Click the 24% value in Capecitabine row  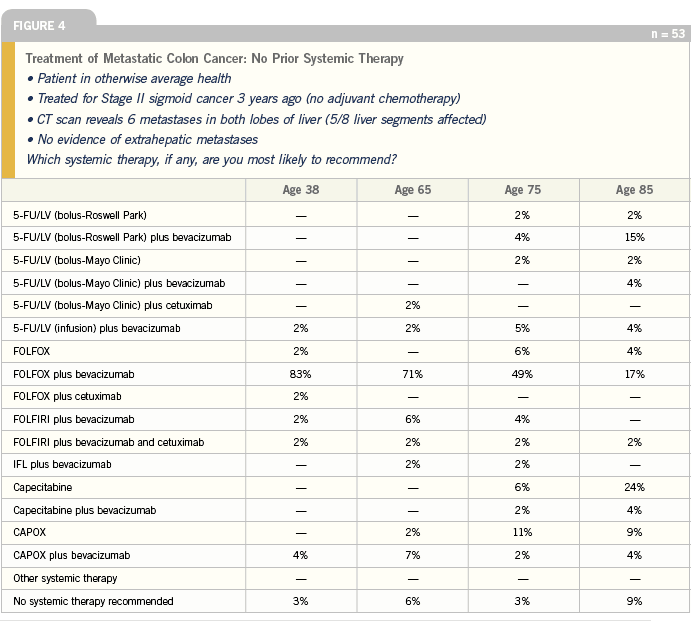(635, 487)
